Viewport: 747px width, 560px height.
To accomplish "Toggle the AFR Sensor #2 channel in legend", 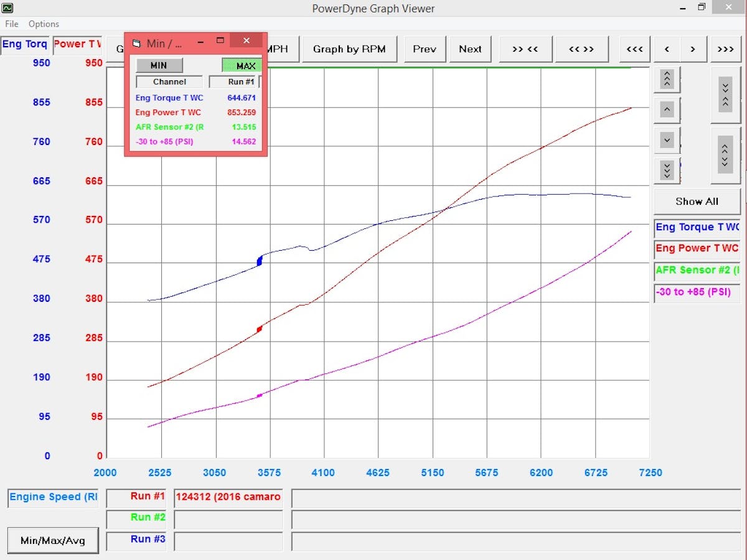I will [697, 270].
